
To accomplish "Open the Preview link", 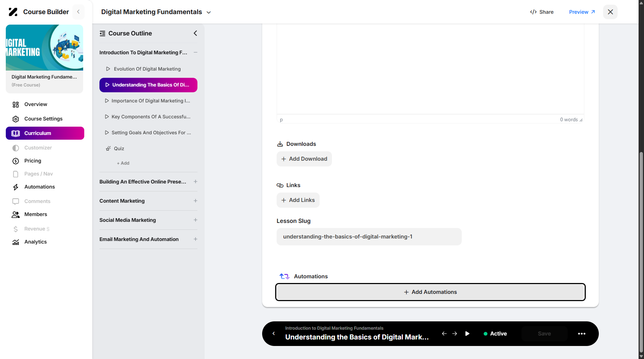I will point(582,12).
